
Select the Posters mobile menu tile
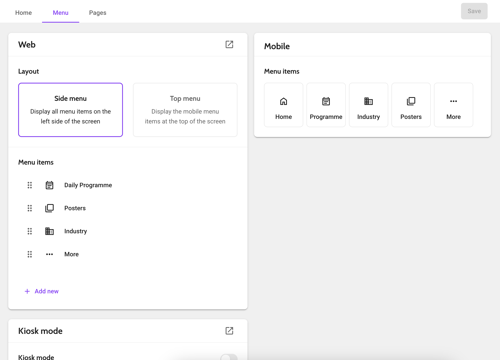411,105
